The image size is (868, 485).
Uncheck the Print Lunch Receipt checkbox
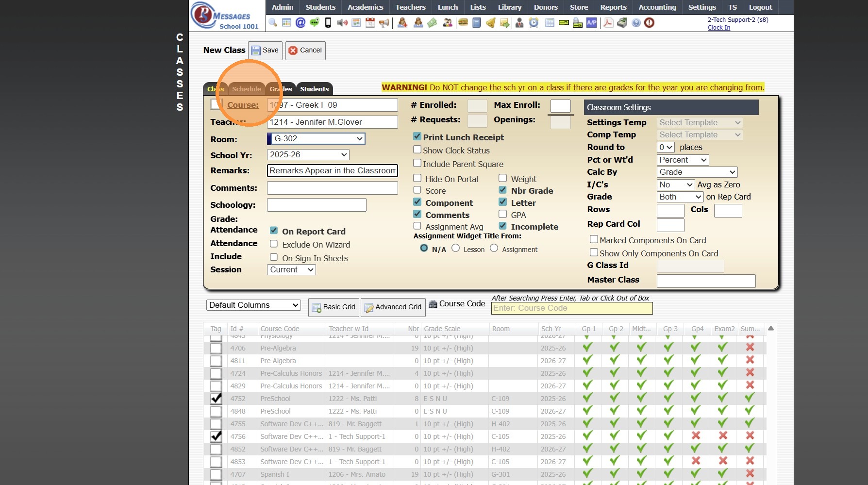(417, 137)
